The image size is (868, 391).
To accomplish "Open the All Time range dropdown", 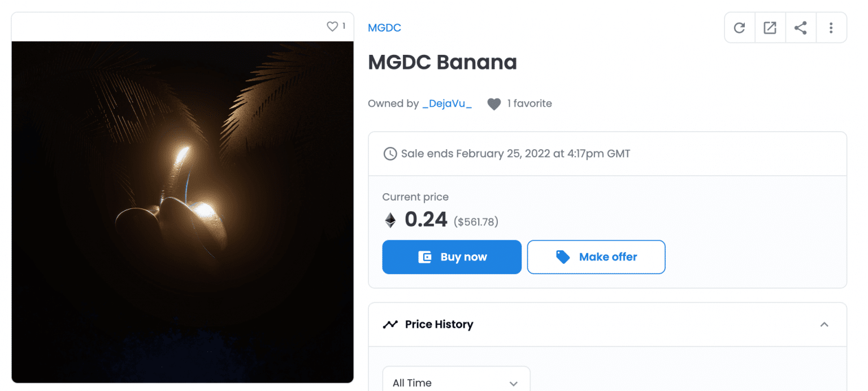I will pyautogui.click(x=456, y=383).
